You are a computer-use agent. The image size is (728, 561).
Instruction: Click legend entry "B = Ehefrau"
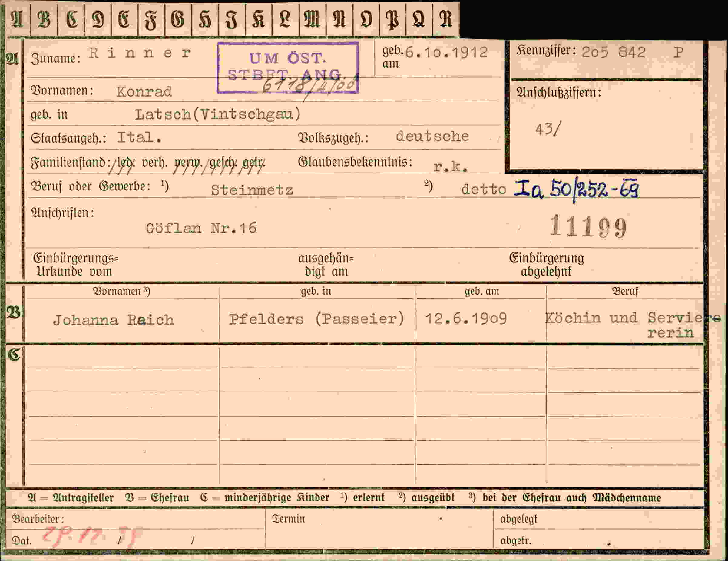click(157, 498)
